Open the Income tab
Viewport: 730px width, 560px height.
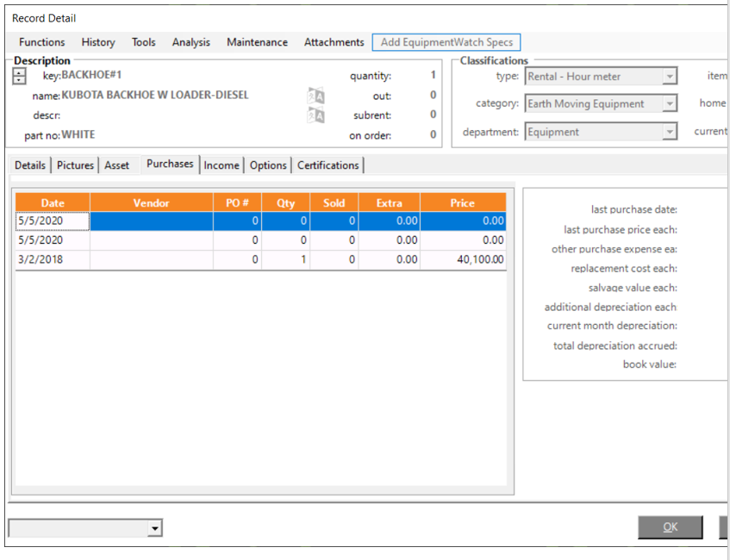tap(221, 165)
